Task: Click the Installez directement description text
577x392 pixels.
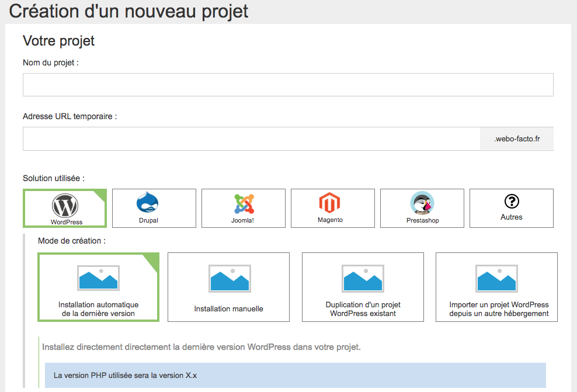Action: click(x=201, y=347)
